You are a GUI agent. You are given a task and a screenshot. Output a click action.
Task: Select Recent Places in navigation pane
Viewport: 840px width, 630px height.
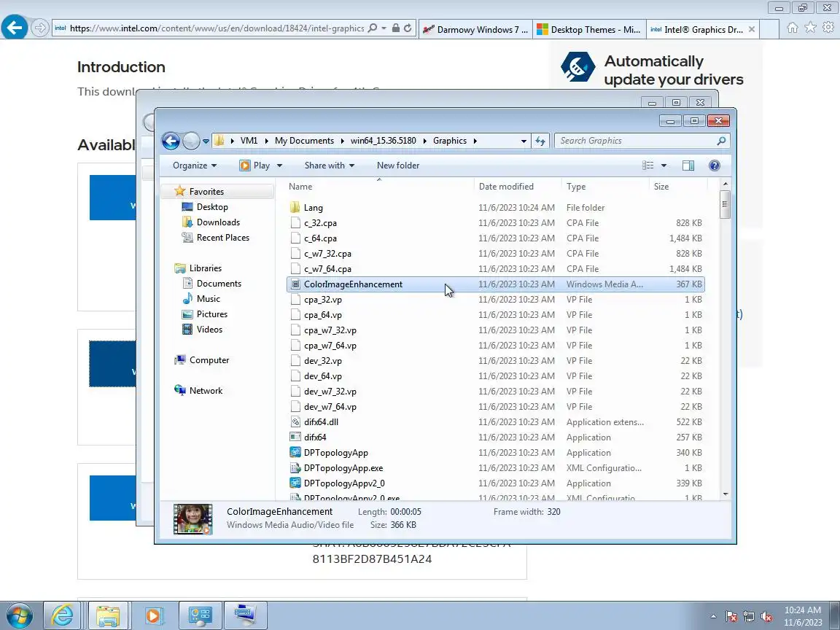tap(223, 238)
